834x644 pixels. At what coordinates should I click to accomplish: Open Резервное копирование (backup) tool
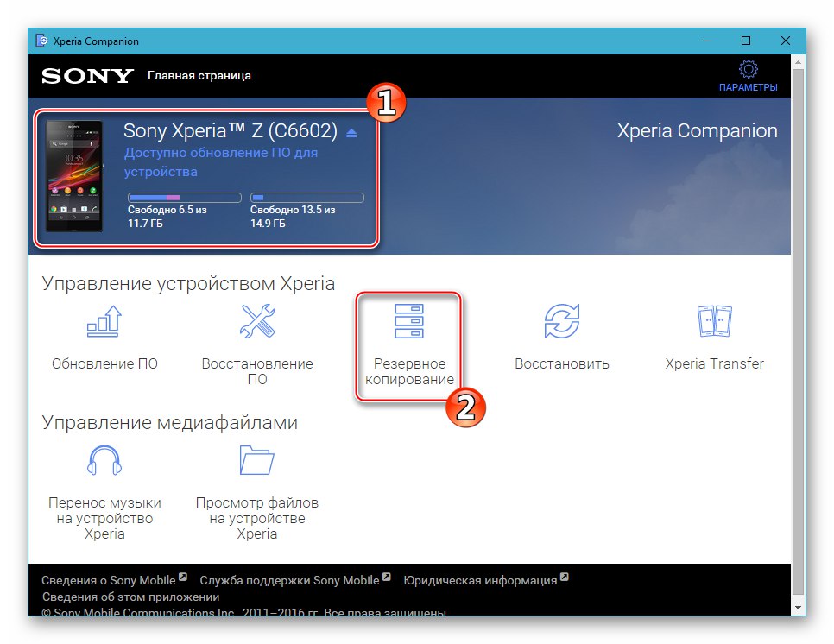tap(410, 341)
